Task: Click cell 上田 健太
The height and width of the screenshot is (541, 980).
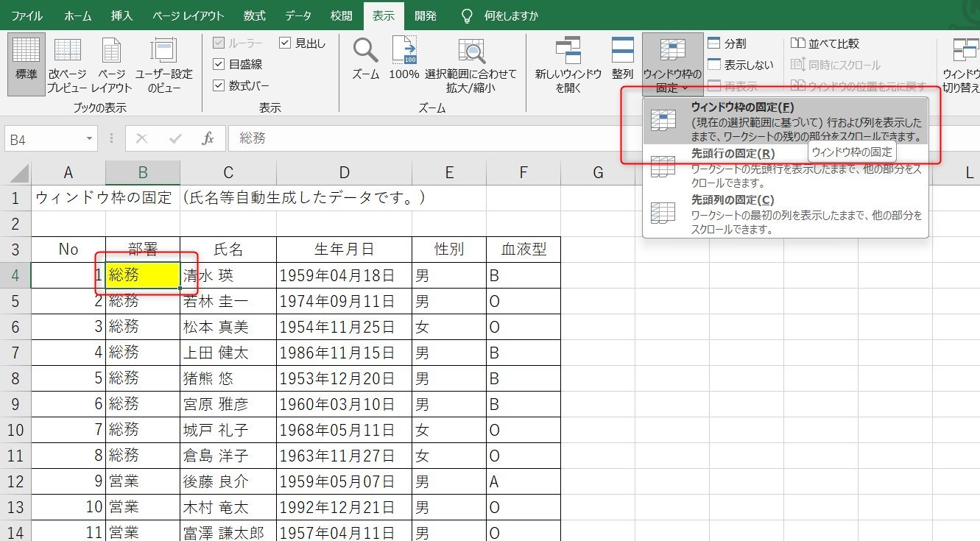Action: coord(228,353)
